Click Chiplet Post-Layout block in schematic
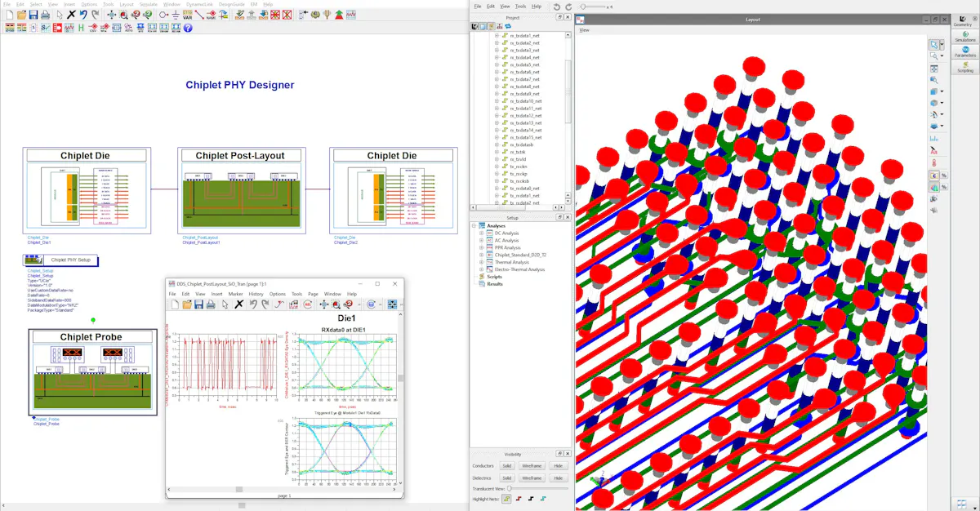Screen dimensions: 980x511 242,190
